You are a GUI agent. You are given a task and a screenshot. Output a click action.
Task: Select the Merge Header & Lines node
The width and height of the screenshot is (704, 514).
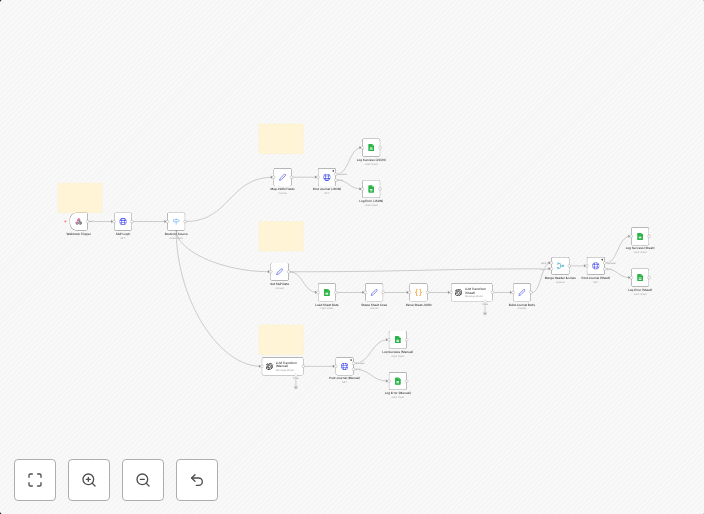[560, 266]
